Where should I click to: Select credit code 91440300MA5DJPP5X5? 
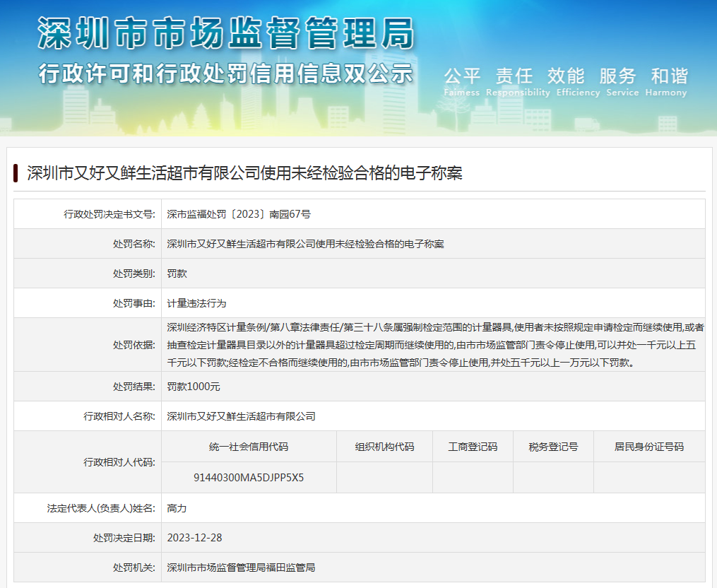tap(249, 478)
